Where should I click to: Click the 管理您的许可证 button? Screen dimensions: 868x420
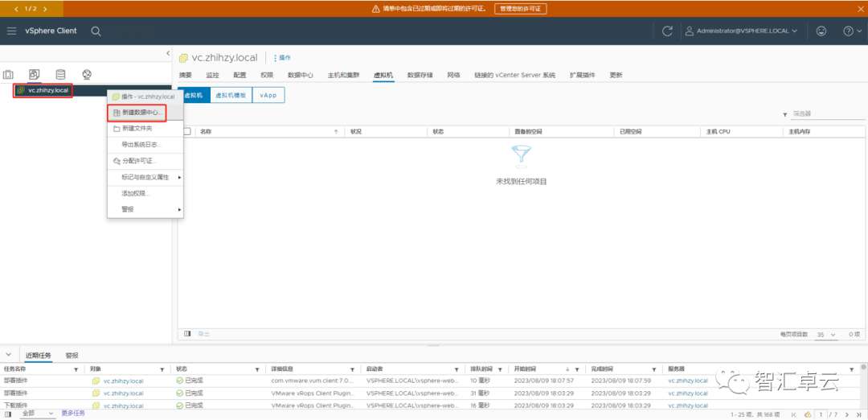click(520, 9)
